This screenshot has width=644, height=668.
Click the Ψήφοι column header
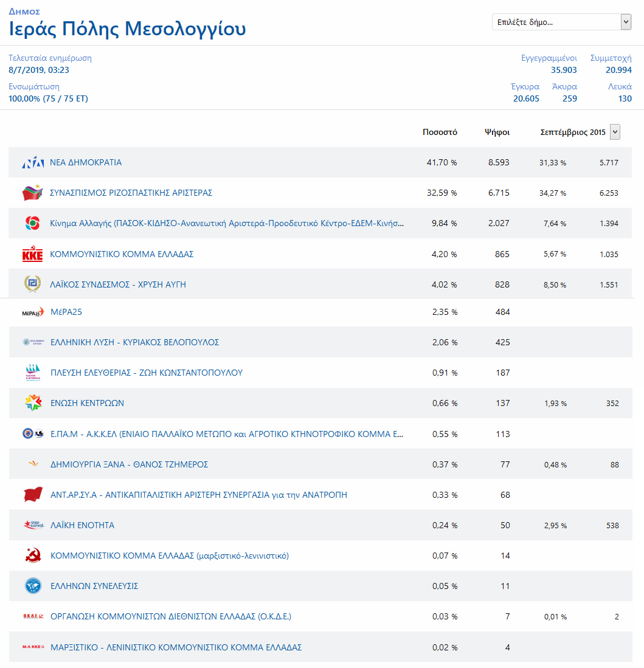pos(497,132)
